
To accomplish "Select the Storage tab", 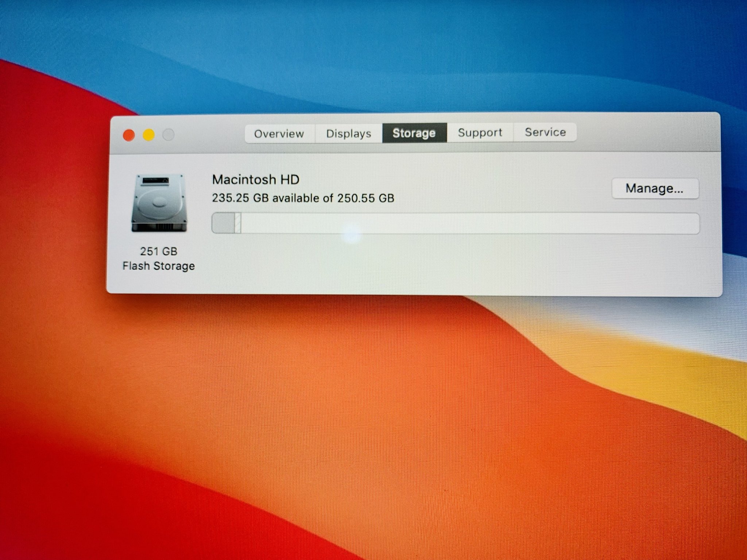I will point(414,133).
